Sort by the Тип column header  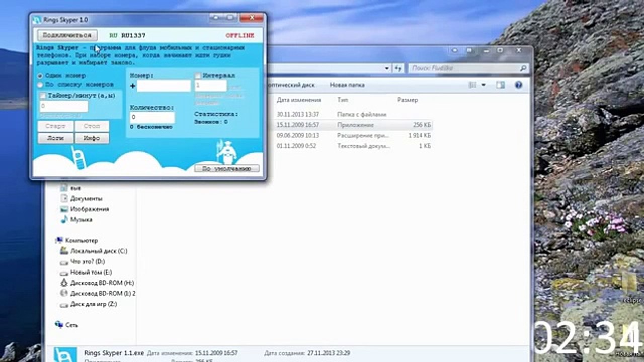click(x=343, y=100)
